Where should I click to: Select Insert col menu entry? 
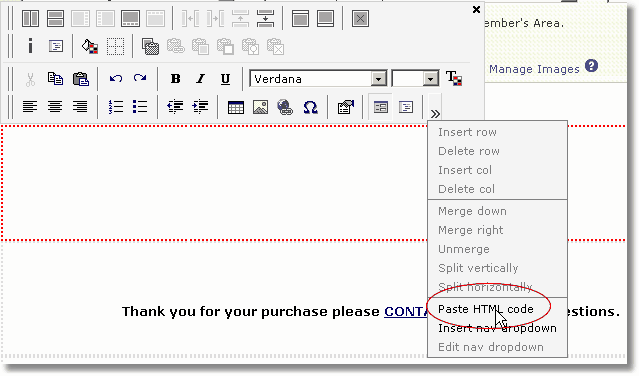[465, 170]
